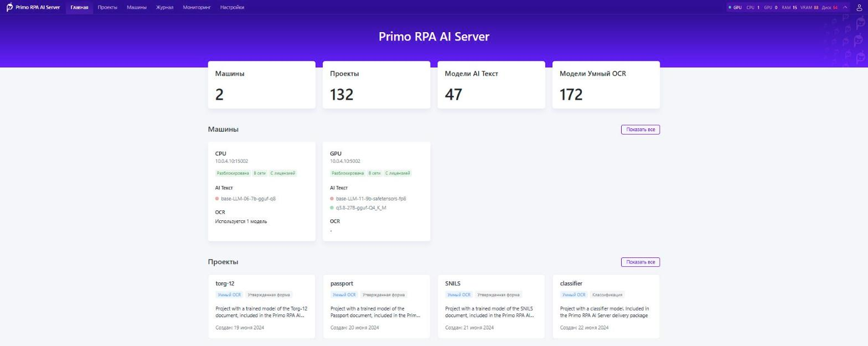868x346 pixels.
Task: Open the Машины summary card
Action: tap(262, 85)
